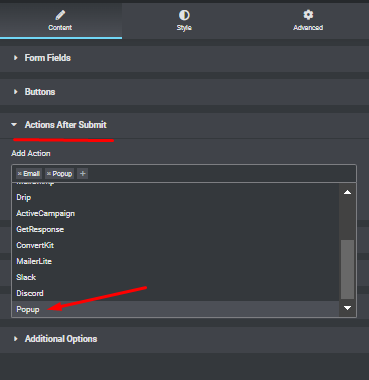Select ActiveCampaign from the action list
Viewport: 369px width, 380px height.
coord(176,213)
